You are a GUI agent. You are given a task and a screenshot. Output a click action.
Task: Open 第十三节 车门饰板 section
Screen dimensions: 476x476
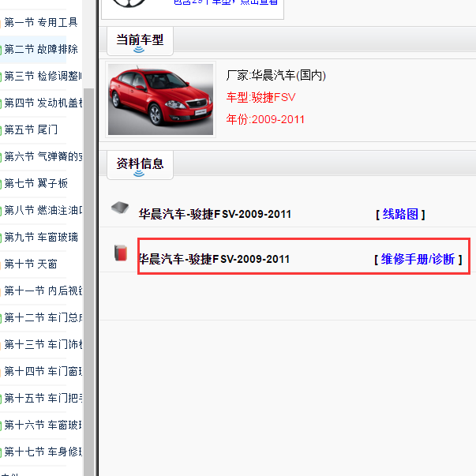[x=43, y=344]
